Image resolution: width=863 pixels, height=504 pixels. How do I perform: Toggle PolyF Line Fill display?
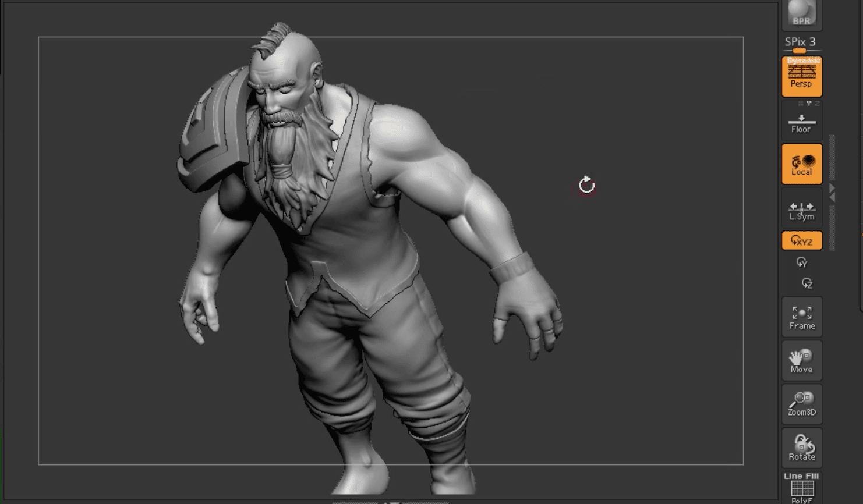point(801,489)
